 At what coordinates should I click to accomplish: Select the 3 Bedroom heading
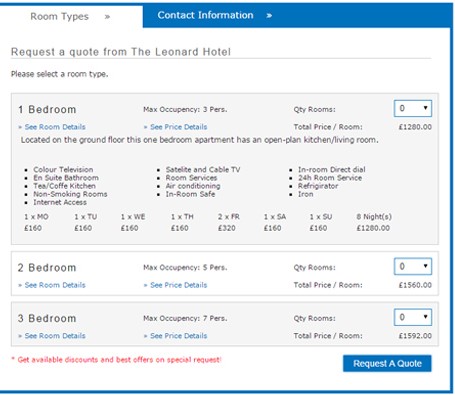tap(47, 318)
